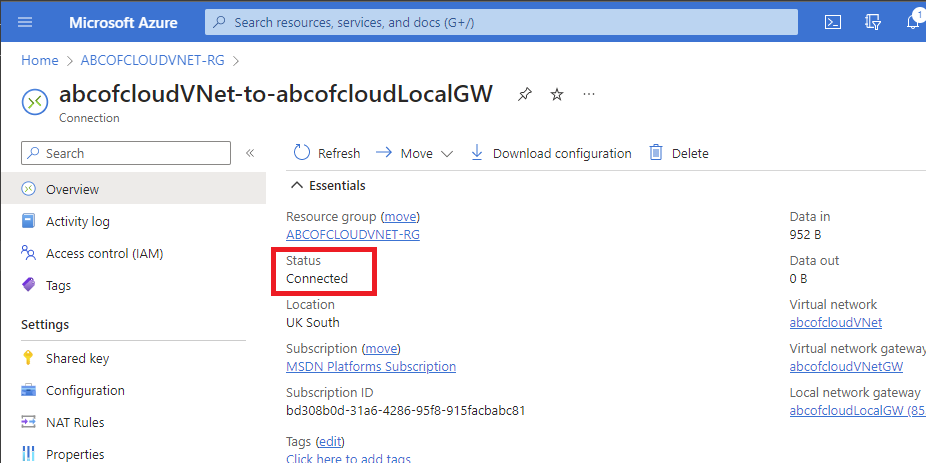Click Download configuration in the toolbar
Viewport: 926px width, 463px height.
[x=551, y=153]
